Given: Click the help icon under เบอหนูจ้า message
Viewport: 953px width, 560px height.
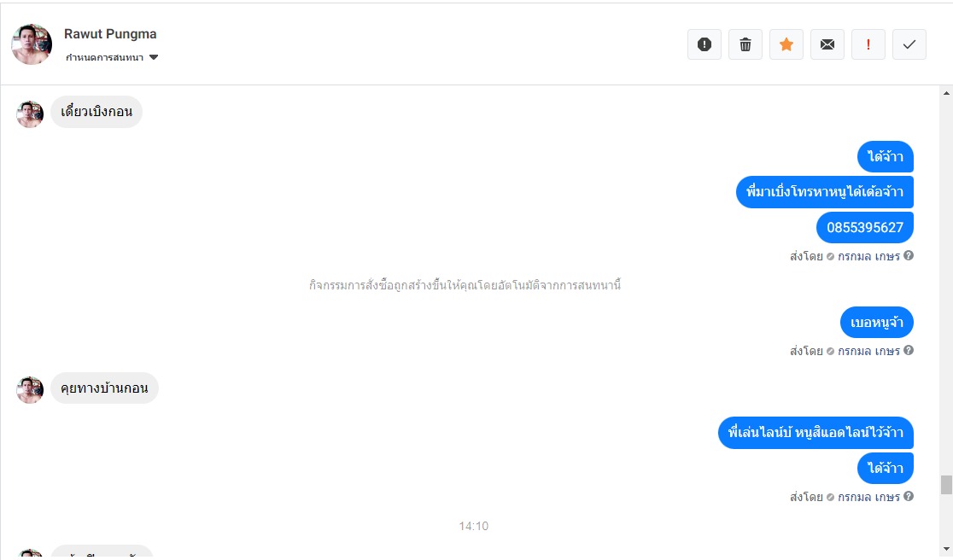Looking at the screenshot, I should pos(909,351).
